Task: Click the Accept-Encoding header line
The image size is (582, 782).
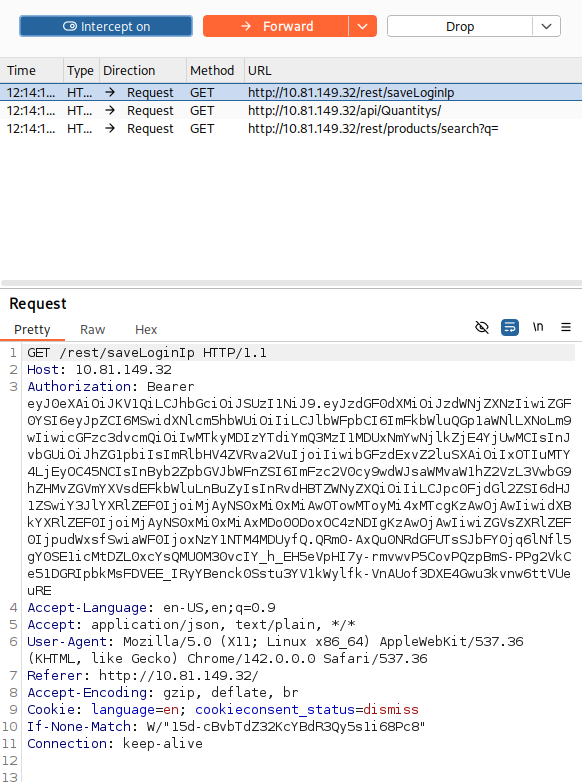Action: (x=163, y=692)
